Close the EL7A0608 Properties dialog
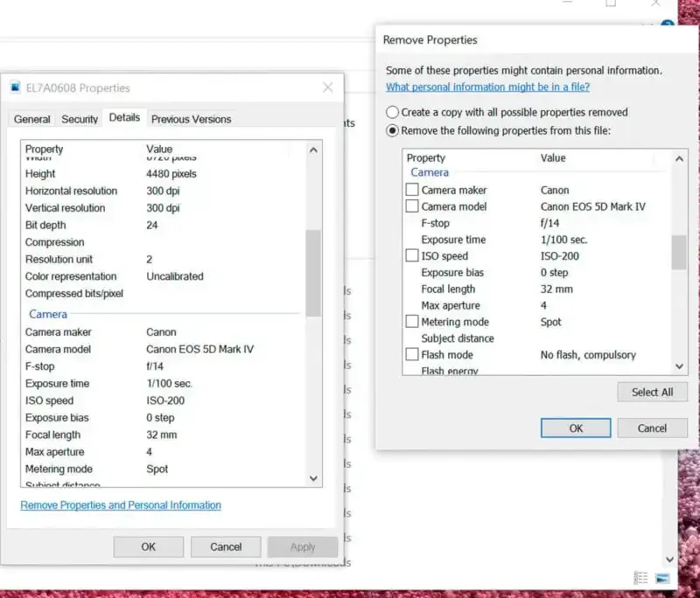 click(x=328, y=87)
